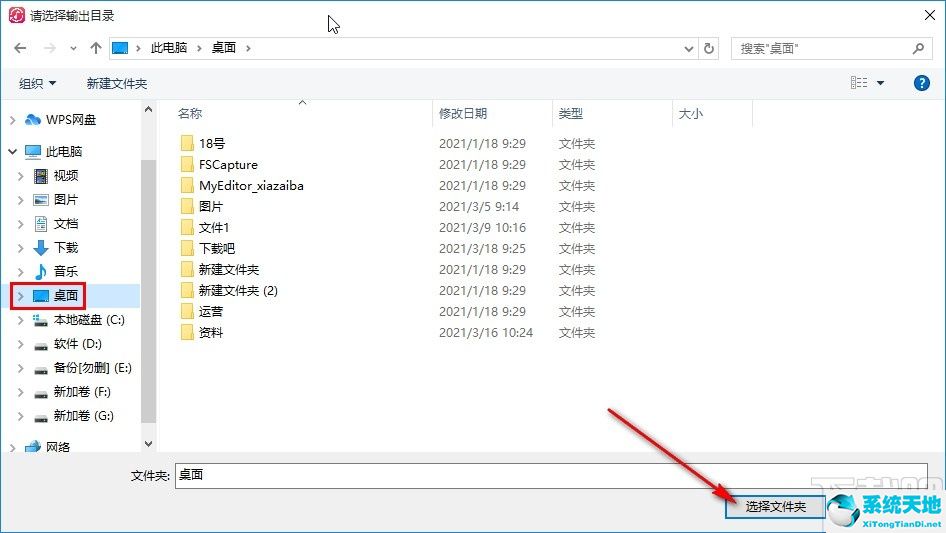The height and width of the screenshot is (533, 946).
Task: Select the 新建文件夹 (2) folder
Action: (x=238, y=290)
